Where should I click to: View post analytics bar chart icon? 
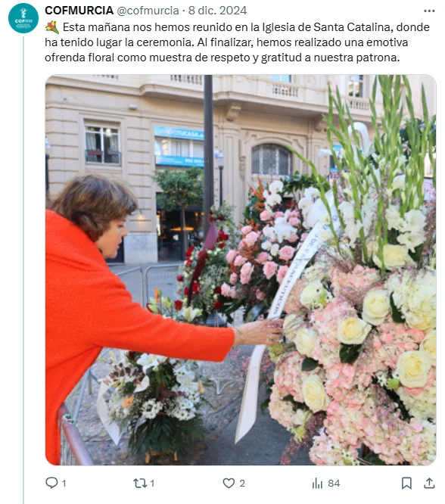(317, 483)
